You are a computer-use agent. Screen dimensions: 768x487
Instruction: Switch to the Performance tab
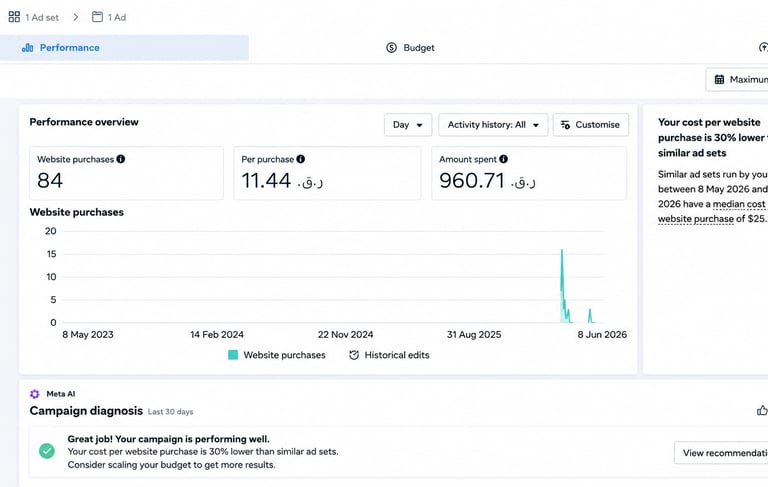click(x=124, y=48)
